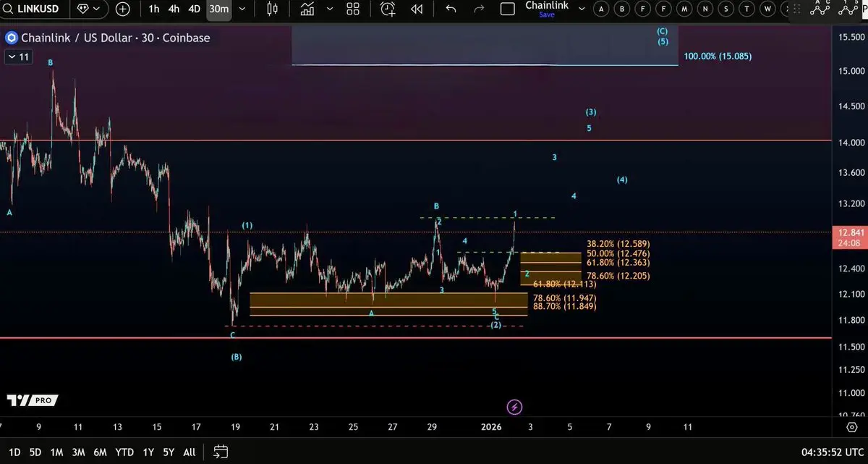This screenshot has width=868, height=464.
Task: Select the 1M date range
Action: [56, 452]
